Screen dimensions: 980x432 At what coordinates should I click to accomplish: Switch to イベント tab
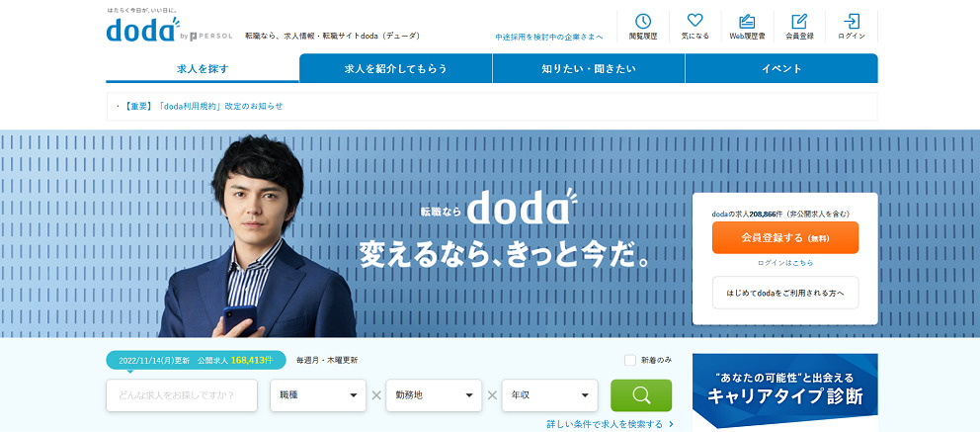coord(781,69)
